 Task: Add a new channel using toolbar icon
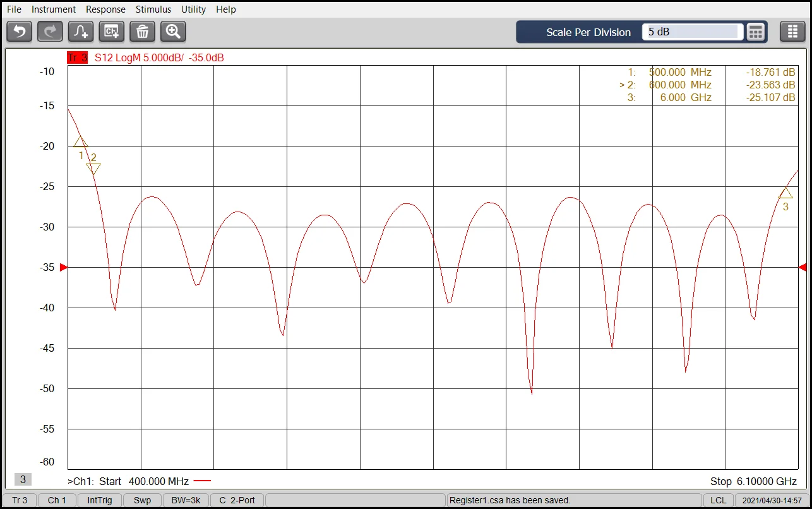click(x=112, y=32)
